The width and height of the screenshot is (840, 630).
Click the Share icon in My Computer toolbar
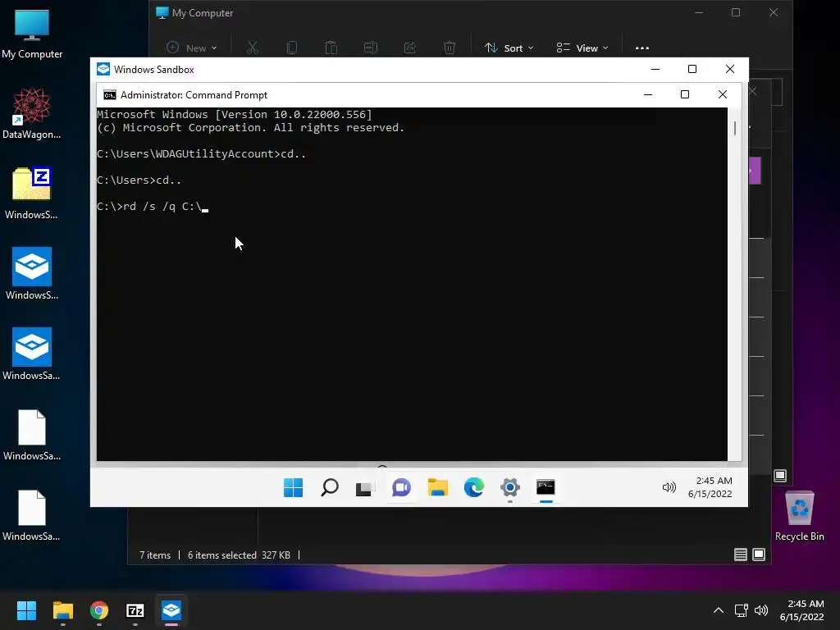tap(410, 48)
